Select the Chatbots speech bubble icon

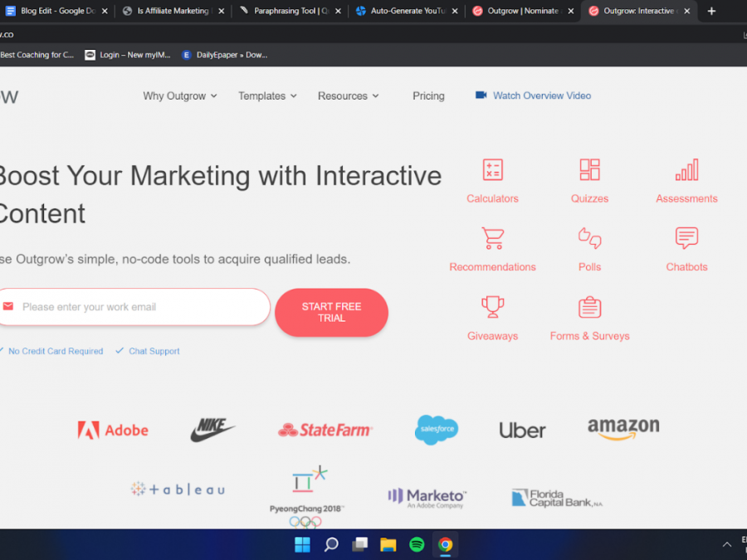(686, 239)
